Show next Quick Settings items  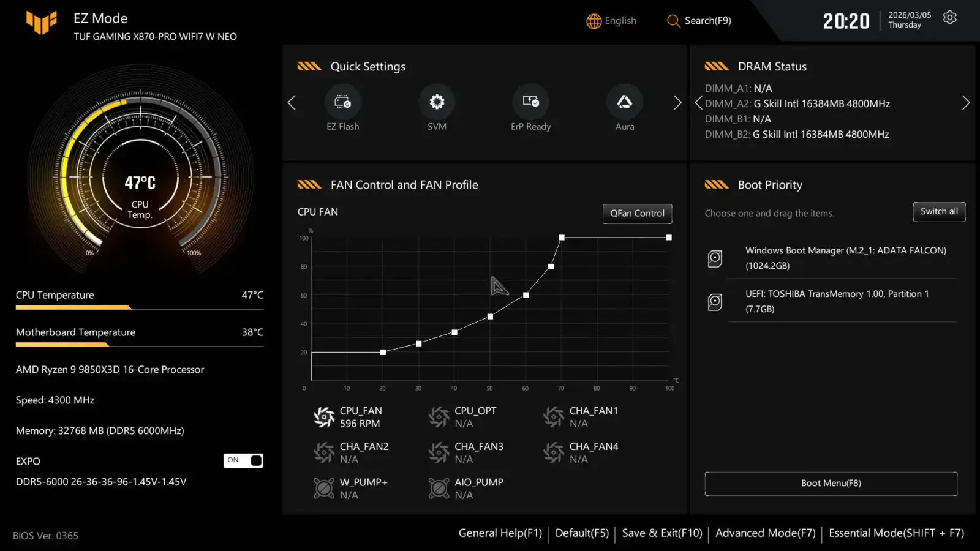[x=677, y=102]
